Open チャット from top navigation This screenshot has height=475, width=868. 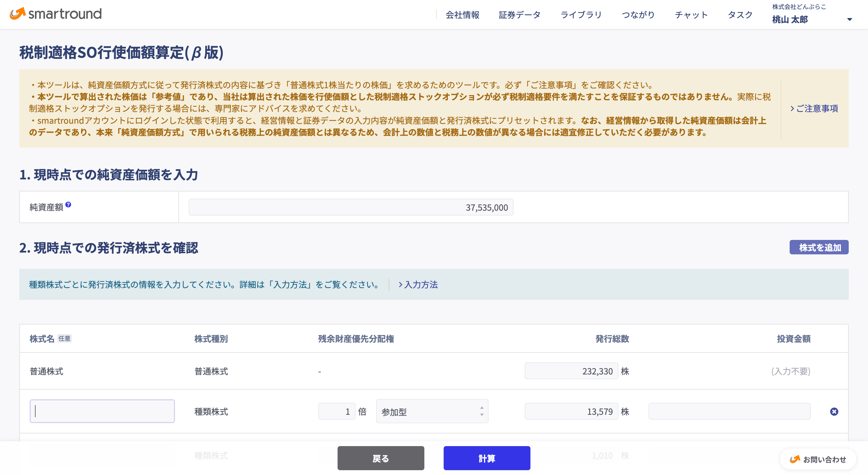pyautogui.click(x=691, y=15)
